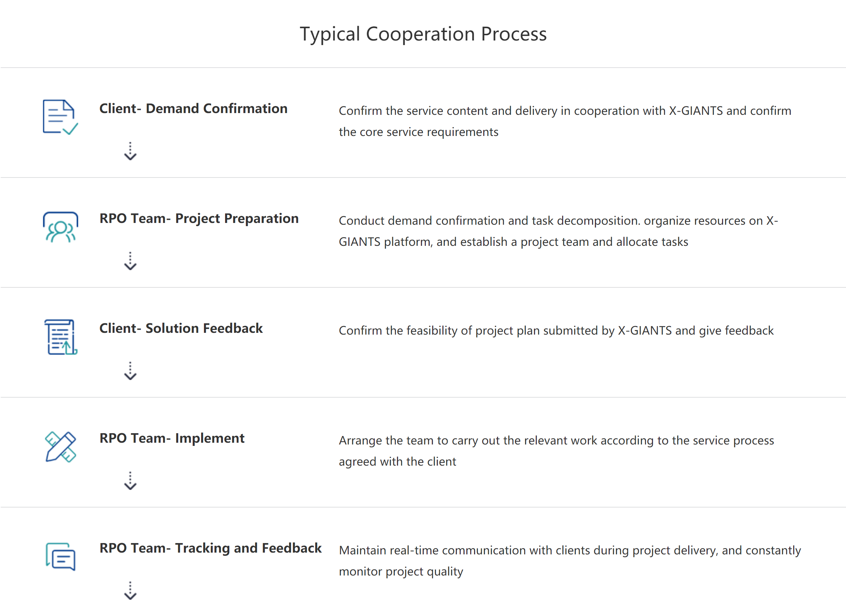Click the Typical Cooperation Process title
846x616 pixels.
coord(423,34)
